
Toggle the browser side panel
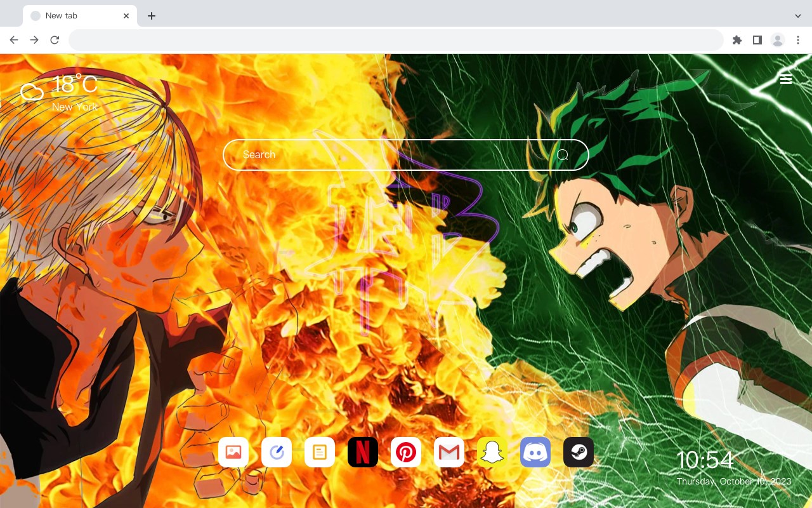tap(757, 40)
